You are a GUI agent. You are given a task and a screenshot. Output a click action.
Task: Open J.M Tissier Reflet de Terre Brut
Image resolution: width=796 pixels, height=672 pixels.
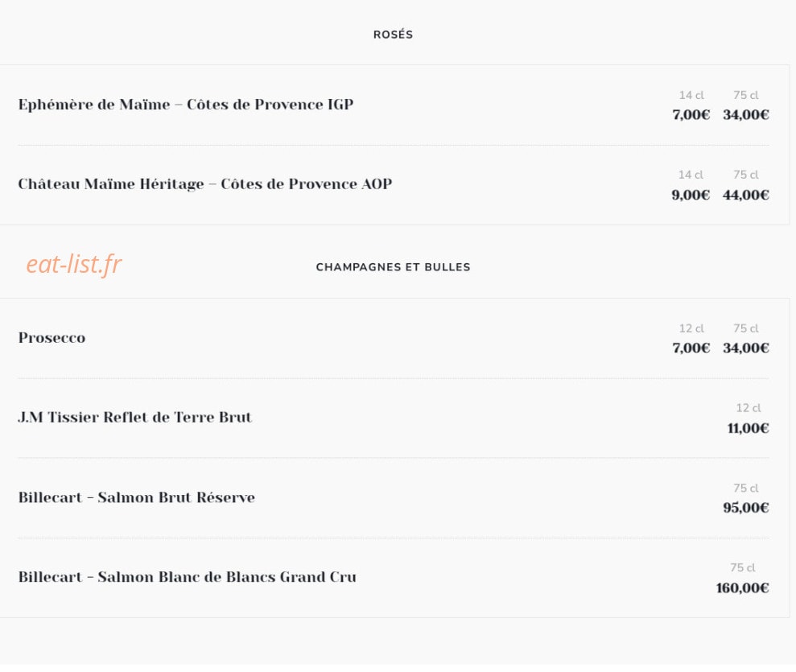[135, 417]
